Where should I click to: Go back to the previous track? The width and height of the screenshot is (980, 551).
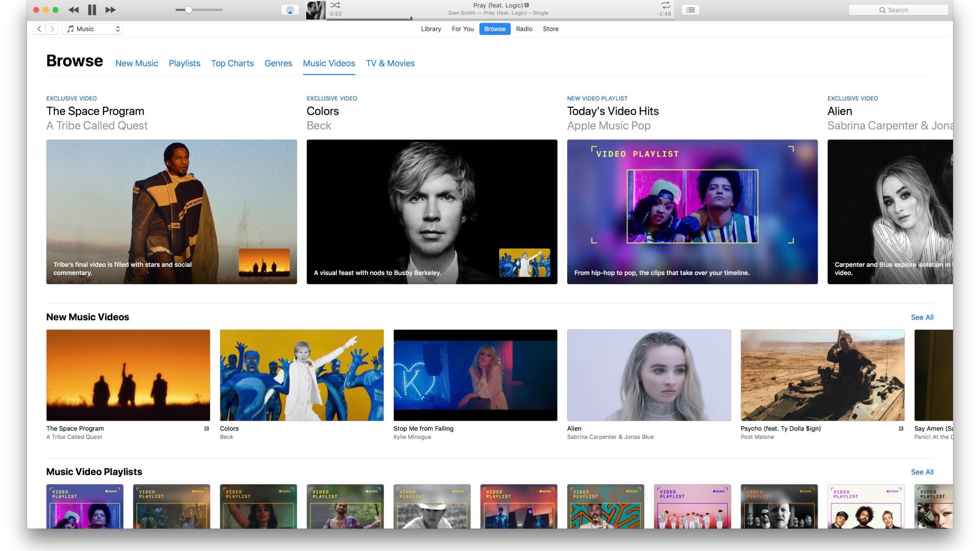pyautogui.click(x=73, y=10)
